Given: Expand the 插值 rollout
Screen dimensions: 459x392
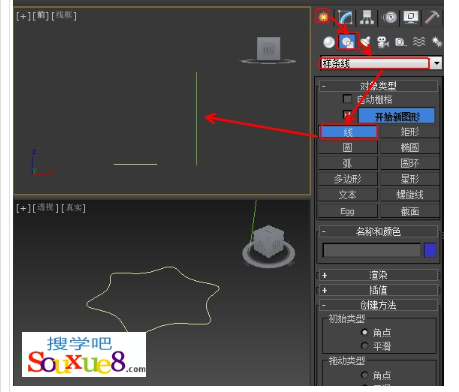Looking at the screenshot, I should (378, 290).
